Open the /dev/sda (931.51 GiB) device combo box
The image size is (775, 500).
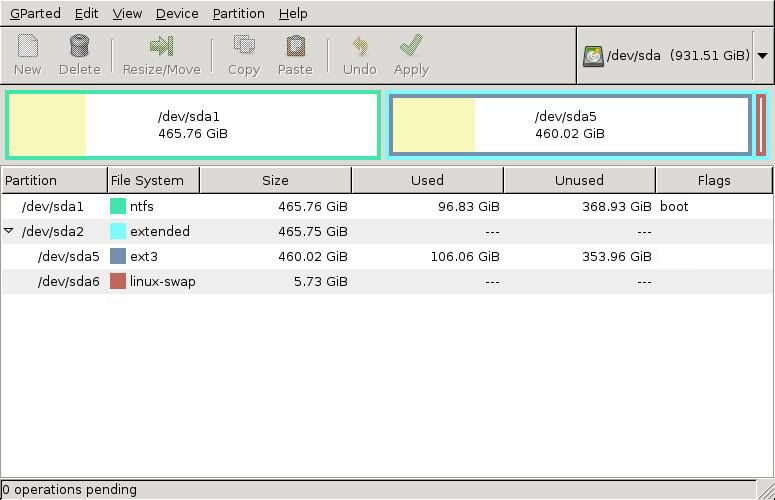[x=674, y=55]
